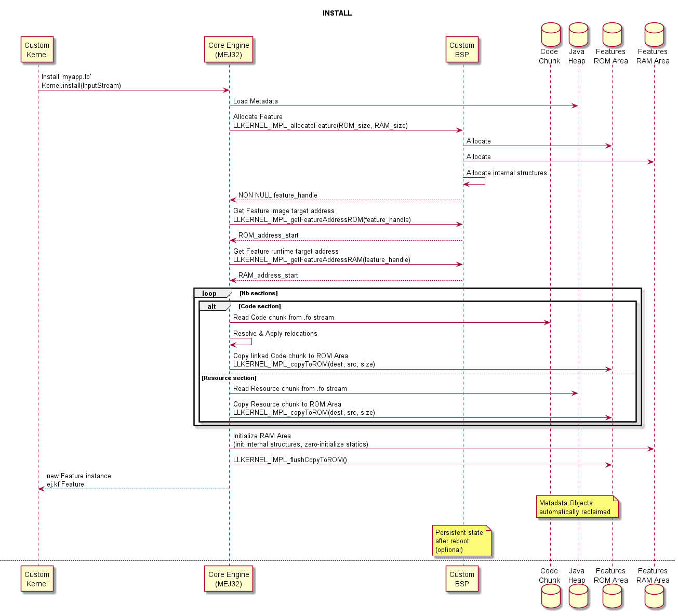The image size is (678, 616).
Task: Select the top Custom Kernel participant box
Action: (37, 50)
